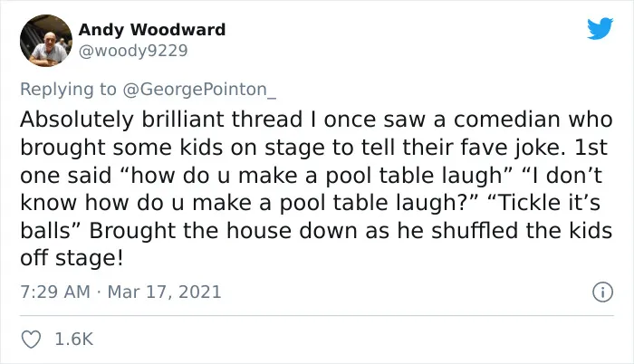Open the circled info icon beside timestamp

[x=603, y=292]
